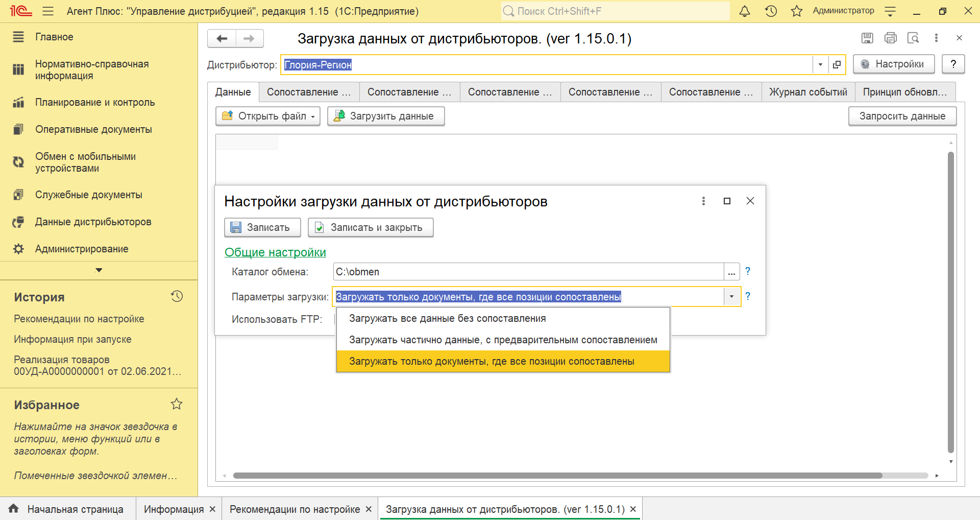980x520 pixels.
Task: Click the Записать button
Action: coord(262,227)
